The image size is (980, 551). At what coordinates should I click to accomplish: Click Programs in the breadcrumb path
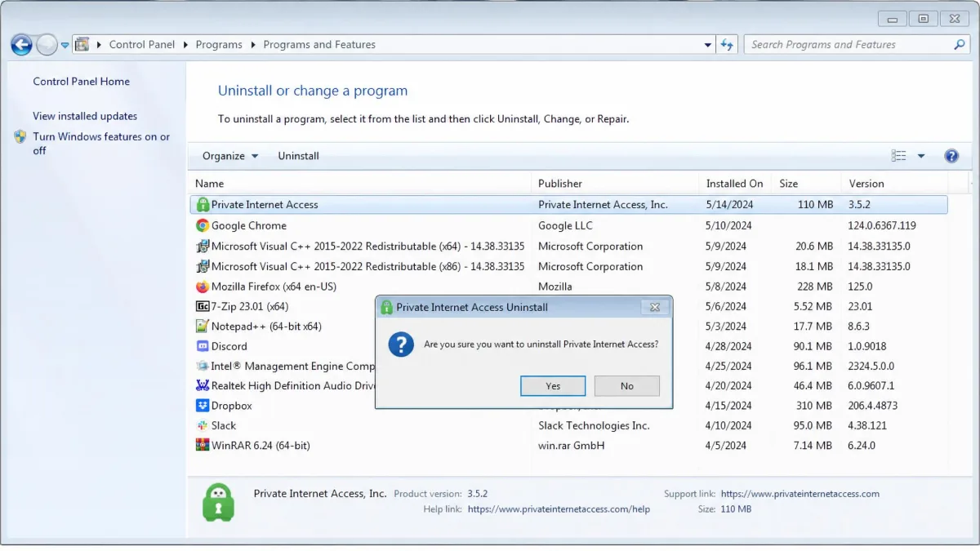pos(219,45)
